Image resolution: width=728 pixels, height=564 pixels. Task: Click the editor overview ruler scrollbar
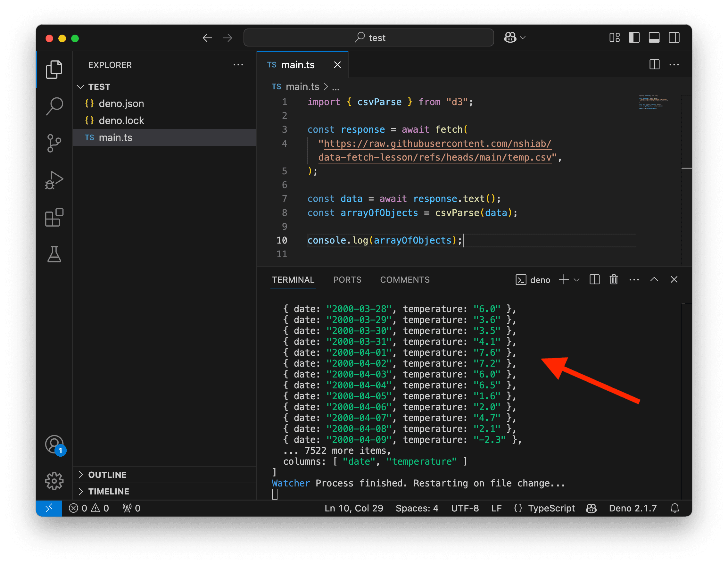click(687, 180)
